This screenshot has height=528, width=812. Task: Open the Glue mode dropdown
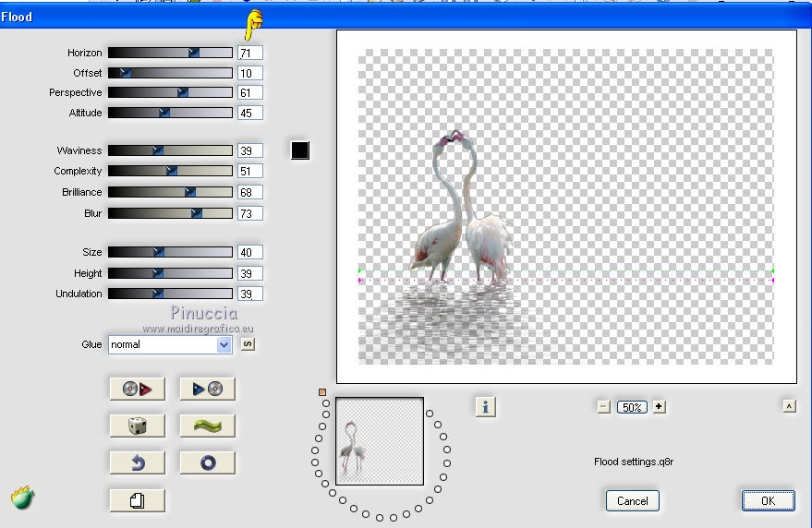(x=170, y=344)
